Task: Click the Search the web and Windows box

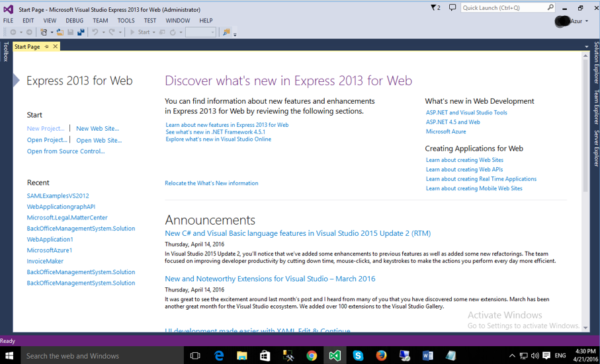Action: [102, 355]
